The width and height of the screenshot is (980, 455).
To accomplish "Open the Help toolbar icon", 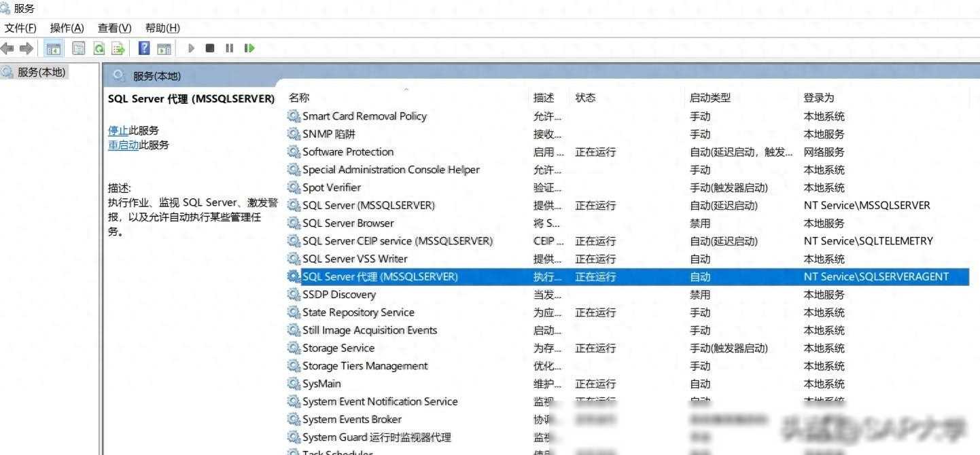I will point(144,48).
